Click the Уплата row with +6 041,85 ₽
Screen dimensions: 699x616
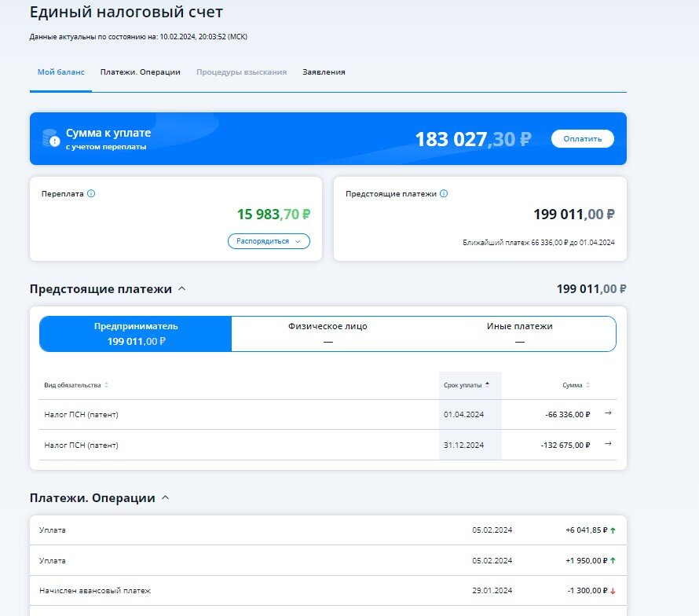click(328, 530)
